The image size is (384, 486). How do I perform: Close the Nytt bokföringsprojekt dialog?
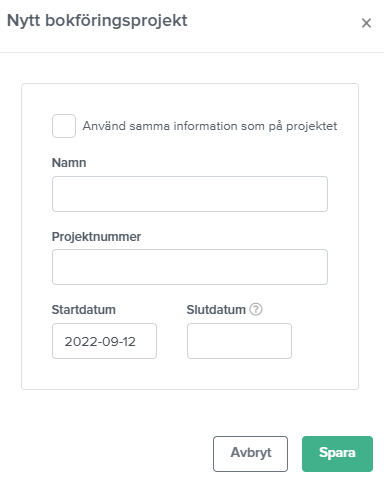click(x=366, y=23)
